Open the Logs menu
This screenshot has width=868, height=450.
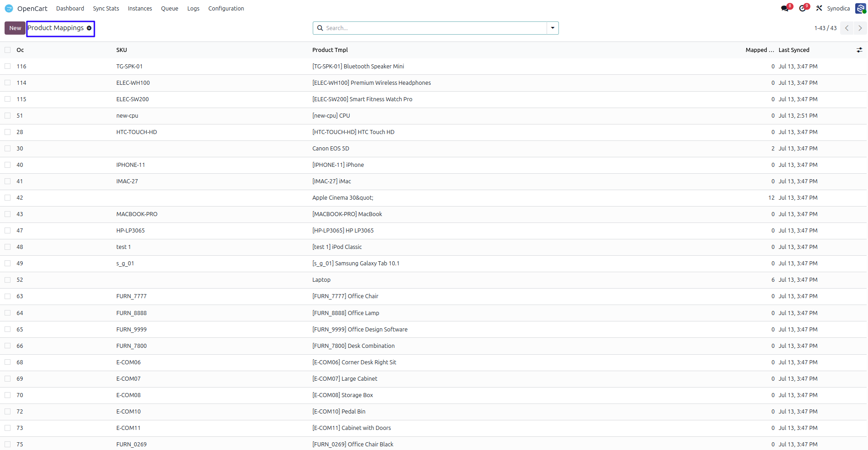coord(193,9)
